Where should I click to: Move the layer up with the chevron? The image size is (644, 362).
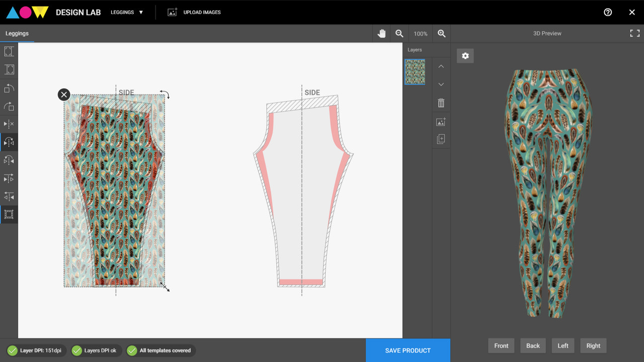(441, 65)
